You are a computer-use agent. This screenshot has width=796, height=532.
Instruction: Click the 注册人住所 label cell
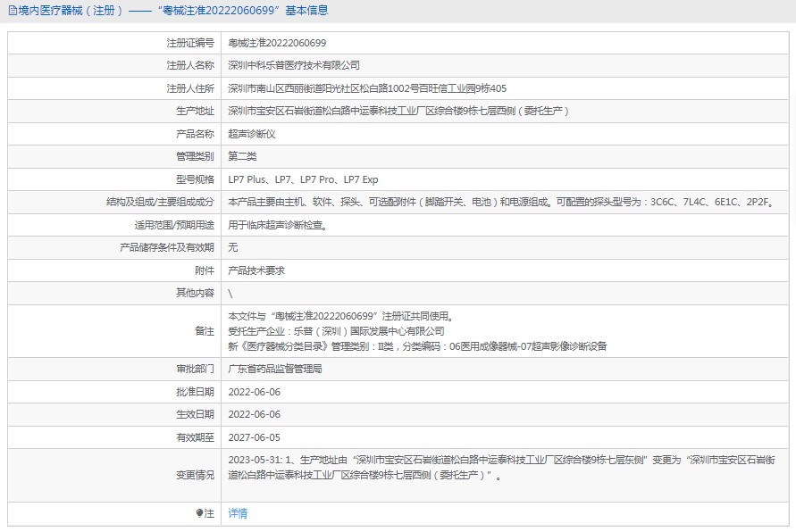click(114, 88)
